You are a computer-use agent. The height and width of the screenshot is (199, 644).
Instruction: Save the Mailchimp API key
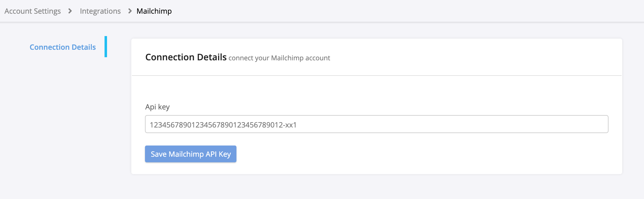191,154
